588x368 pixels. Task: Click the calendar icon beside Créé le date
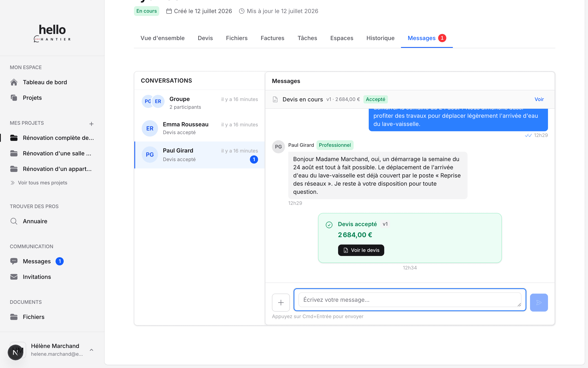169,11
